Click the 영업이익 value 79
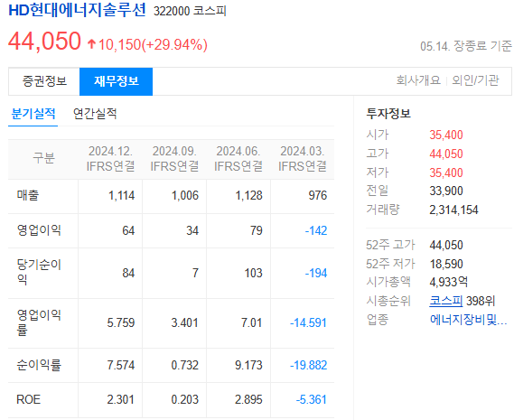514x420 pixels. coord(256,230)
